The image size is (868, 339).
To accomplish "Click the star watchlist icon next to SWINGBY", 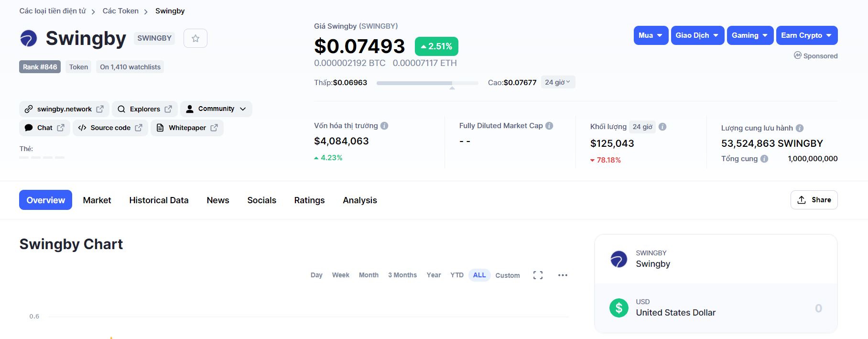I will click(x=195, y=38).
